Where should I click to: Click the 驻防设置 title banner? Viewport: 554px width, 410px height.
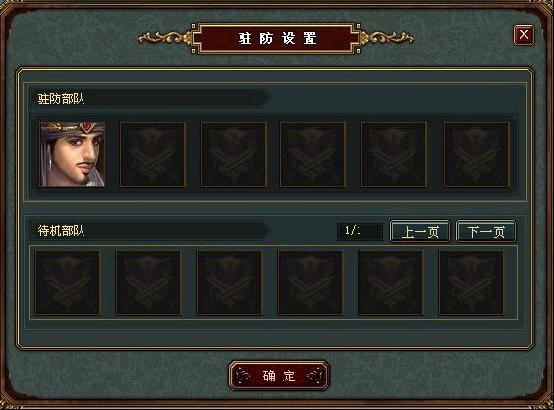coord(276,38)
